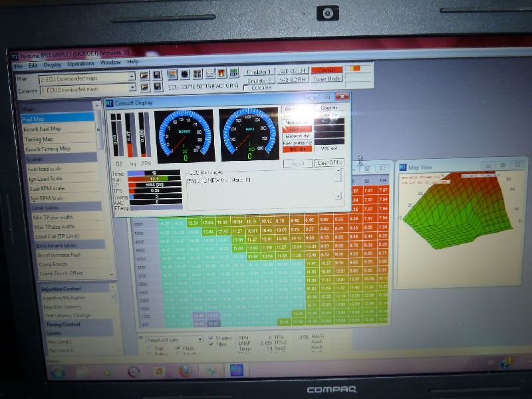Toggle the Shaded checkbox below the fuel map
Viewport: 532px width, 399px height.
tap(210, 338)
